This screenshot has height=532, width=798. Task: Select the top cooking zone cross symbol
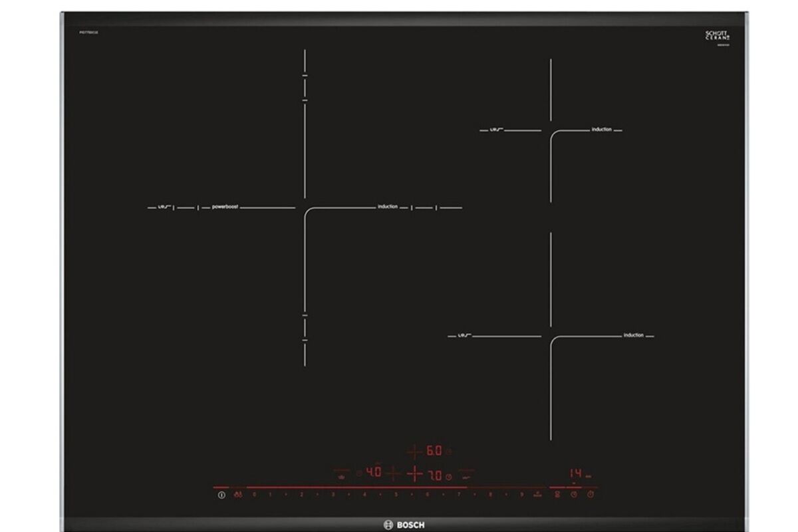tap(414, 452)
